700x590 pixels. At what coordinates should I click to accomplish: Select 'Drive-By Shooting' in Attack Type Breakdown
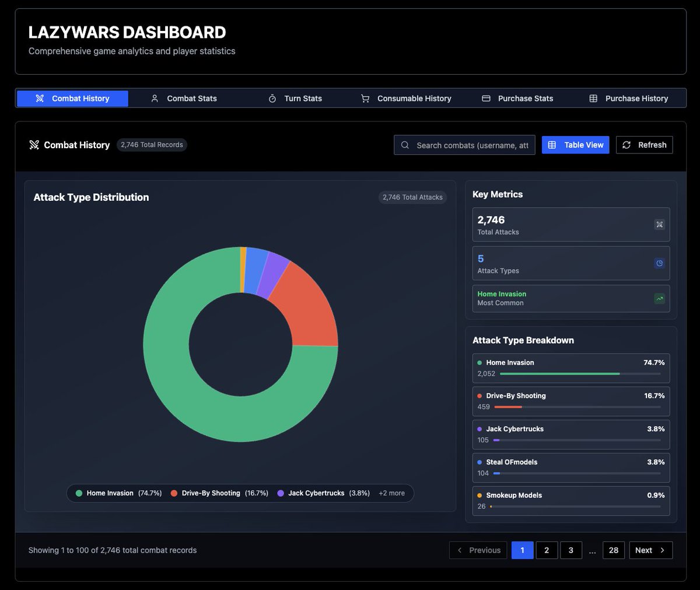pyautogui.click(x=516, y=396)
